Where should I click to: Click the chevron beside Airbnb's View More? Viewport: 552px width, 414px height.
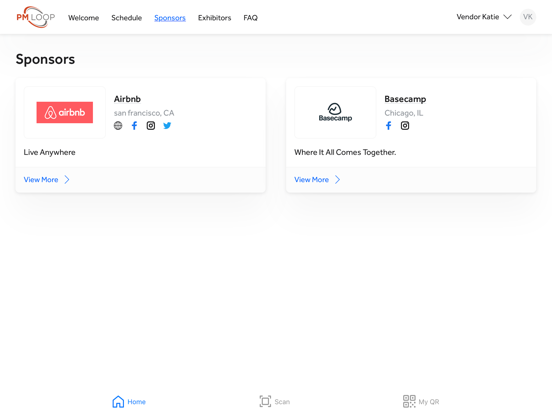coord(67,180)
